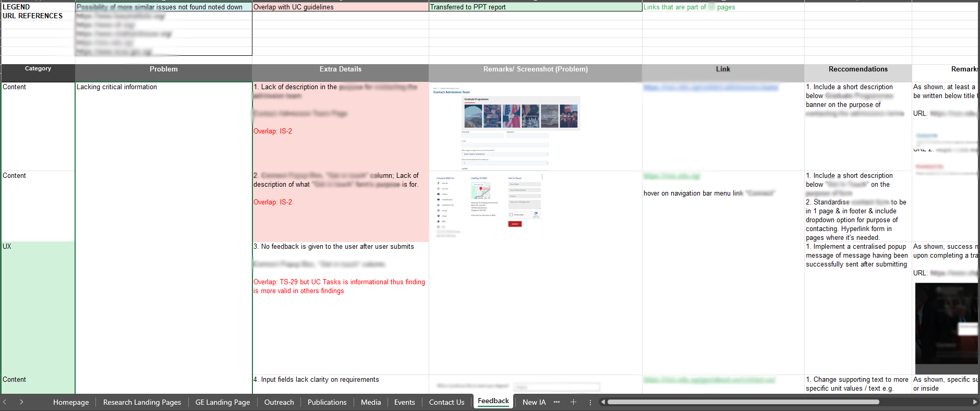Image resolution: width=980 pixels, height=411 pixels.
Task: Select the New IA sheet tab
Action: pos(534,402)
